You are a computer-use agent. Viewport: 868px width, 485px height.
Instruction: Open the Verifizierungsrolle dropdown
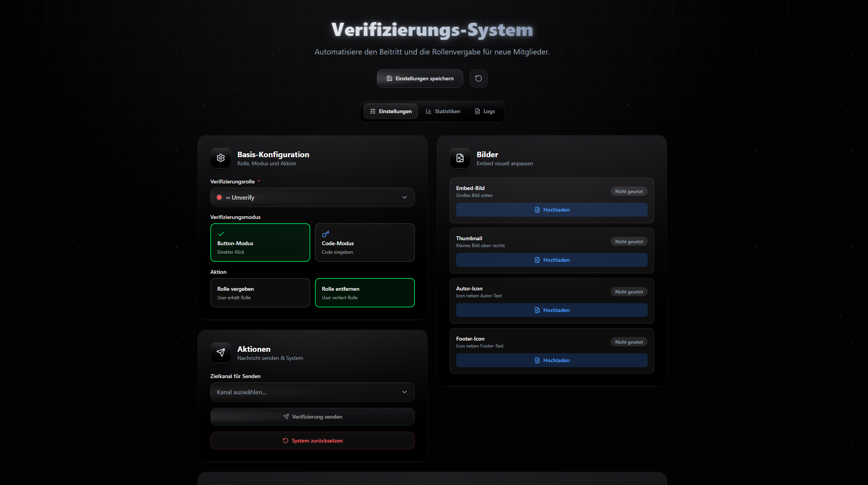[312, 197]
